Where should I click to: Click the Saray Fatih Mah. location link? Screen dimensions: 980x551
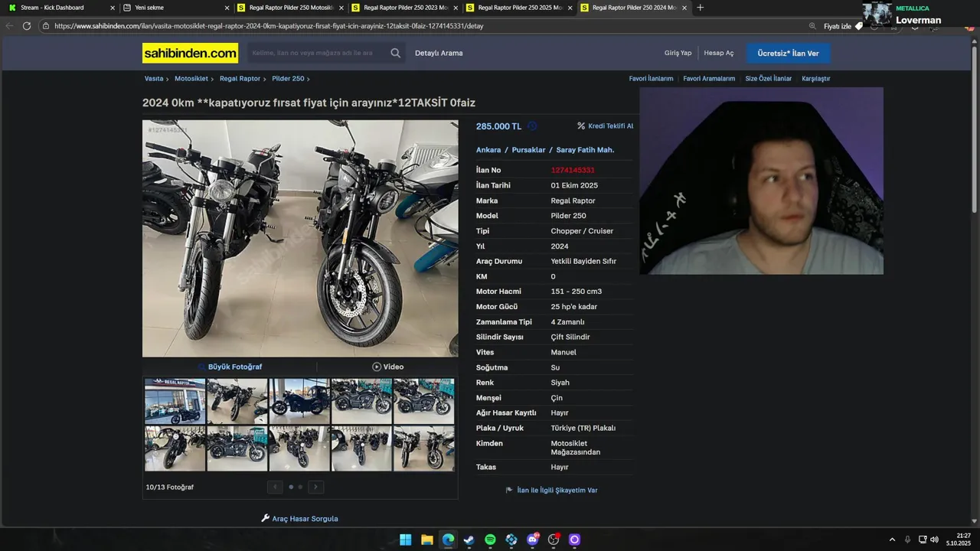pos(585,150)
